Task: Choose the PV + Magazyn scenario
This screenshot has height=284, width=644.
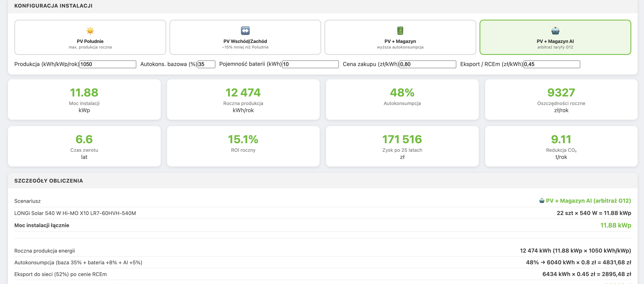Action: (x=400, y=37)
